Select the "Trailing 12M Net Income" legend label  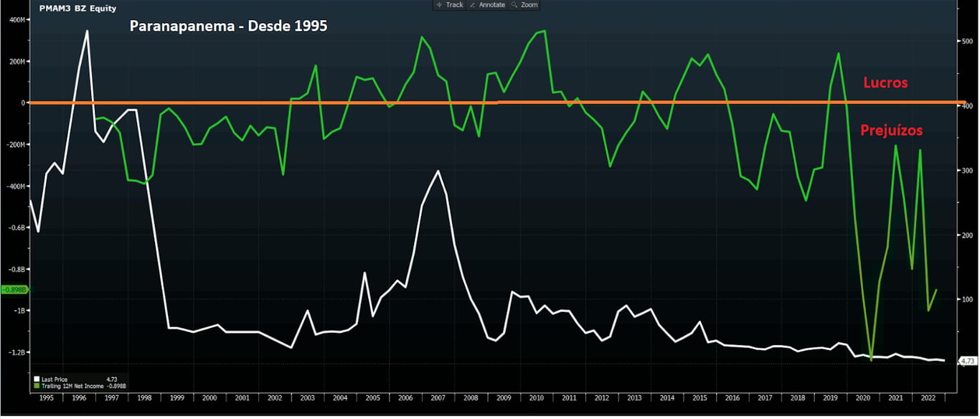point(73,385)
